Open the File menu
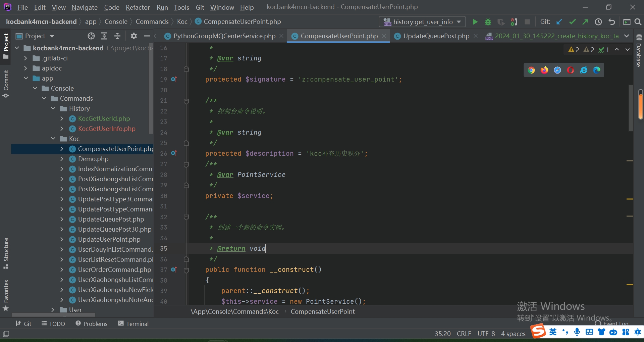This screenshot has width=644, height=342. point(22,7)
